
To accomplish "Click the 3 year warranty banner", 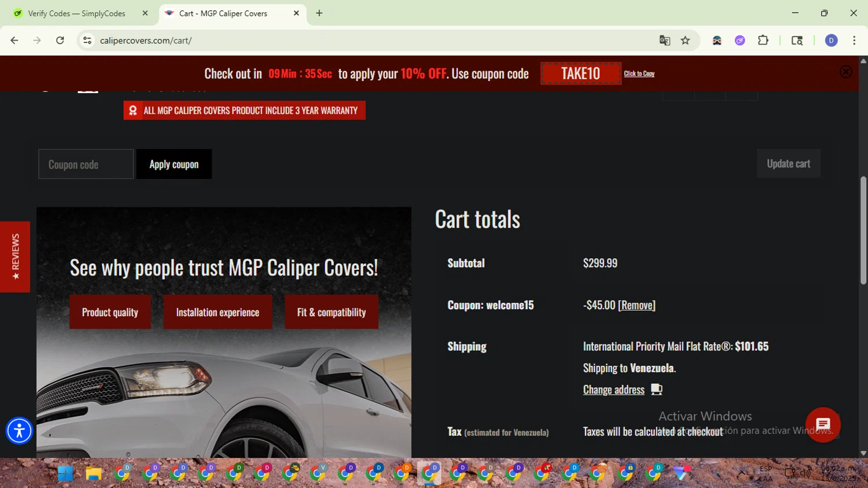I will coord(244,111).
